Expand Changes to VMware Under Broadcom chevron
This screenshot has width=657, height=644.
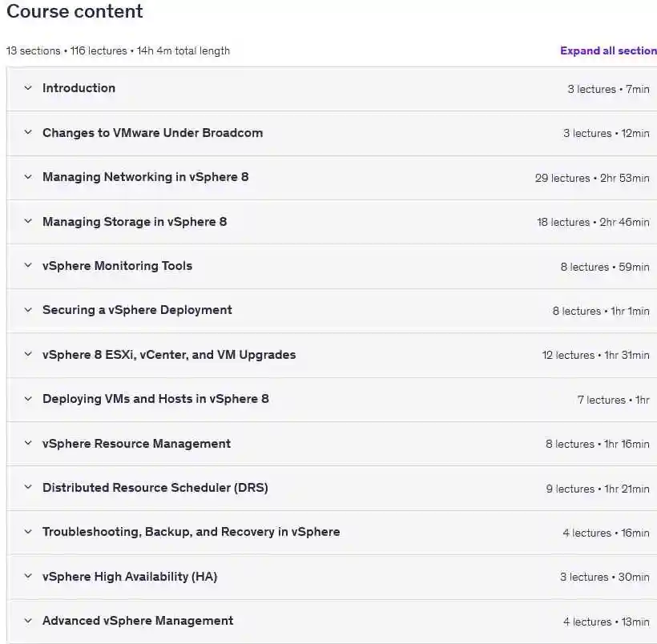(x=28, y=132)
